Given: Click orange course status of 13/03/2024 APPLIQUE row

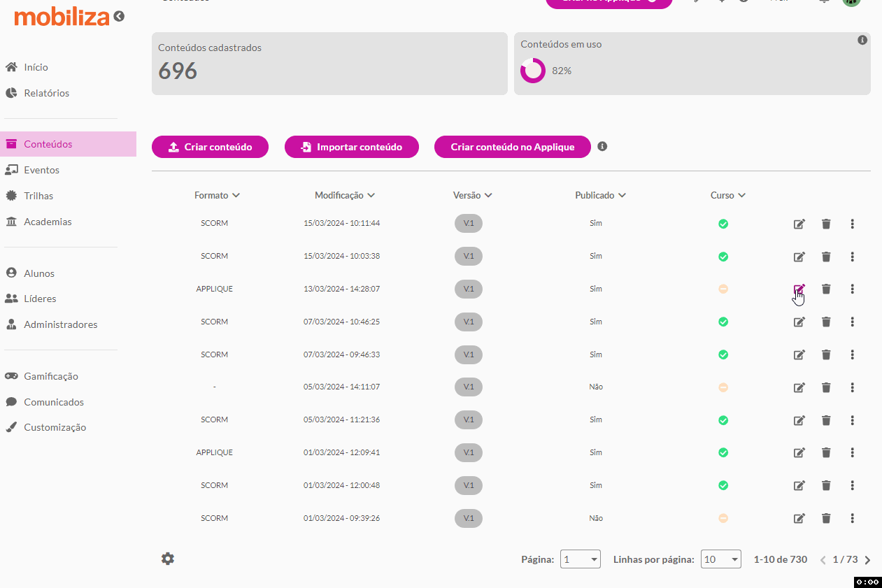Looking at the screenshot, I should tap(723, 289).
